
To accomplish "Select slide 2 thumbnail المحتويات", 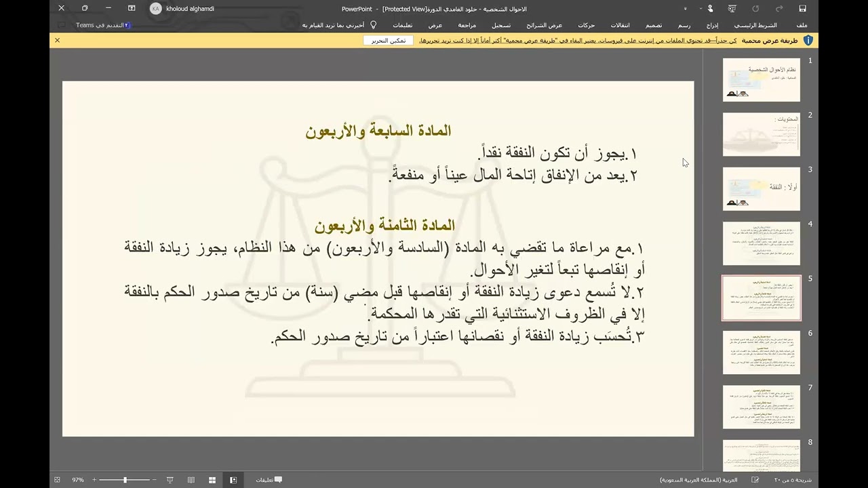I will 761,134.
